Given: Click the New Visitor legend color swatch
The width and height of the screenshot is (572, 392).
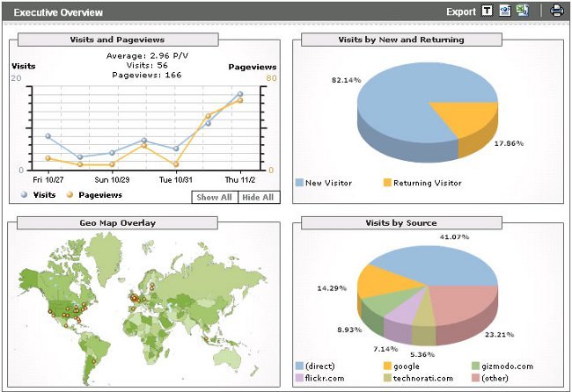Looking at the screenshot, I should point(299,183).
